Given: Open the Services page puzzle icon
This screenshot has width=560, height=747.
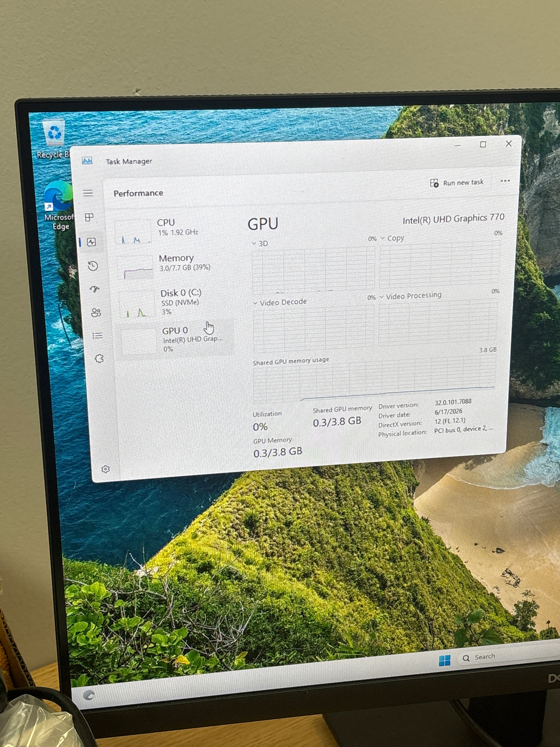Looking at the screenshot, I should coord(99,359).
